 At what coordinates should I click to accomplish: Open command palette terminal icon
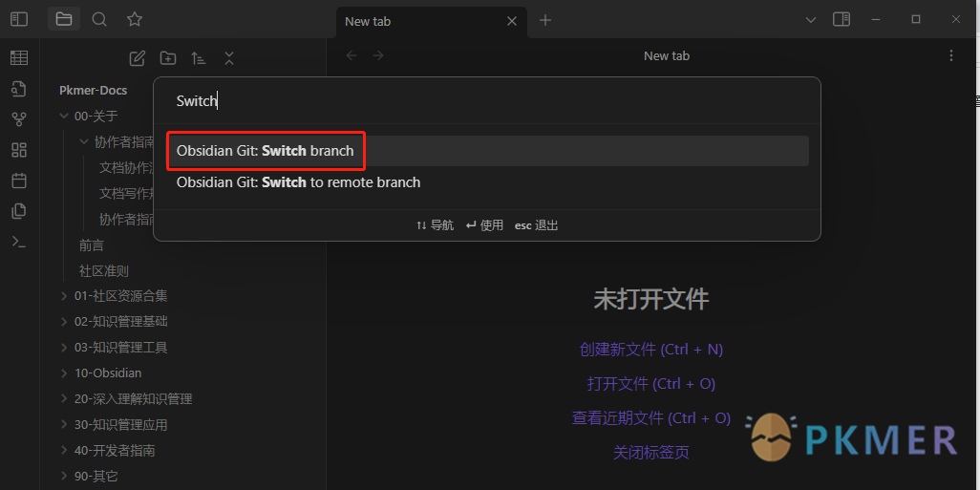pos(19,242)
